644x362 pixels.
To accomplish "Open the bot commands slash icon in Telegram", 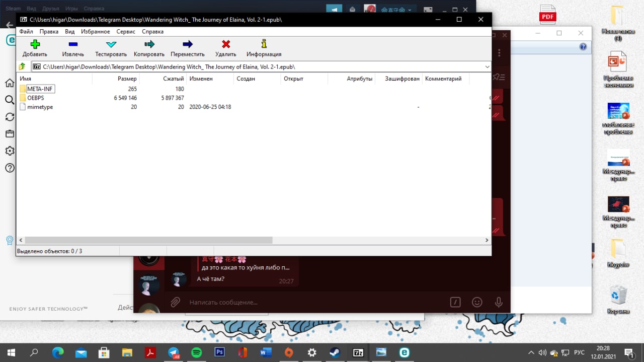I will tap(455, 302).
